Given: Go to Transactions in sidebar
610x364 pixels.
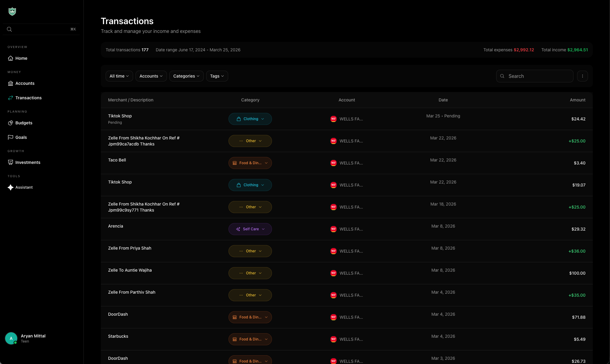Looking at the screenshot, I should [28, 98].
